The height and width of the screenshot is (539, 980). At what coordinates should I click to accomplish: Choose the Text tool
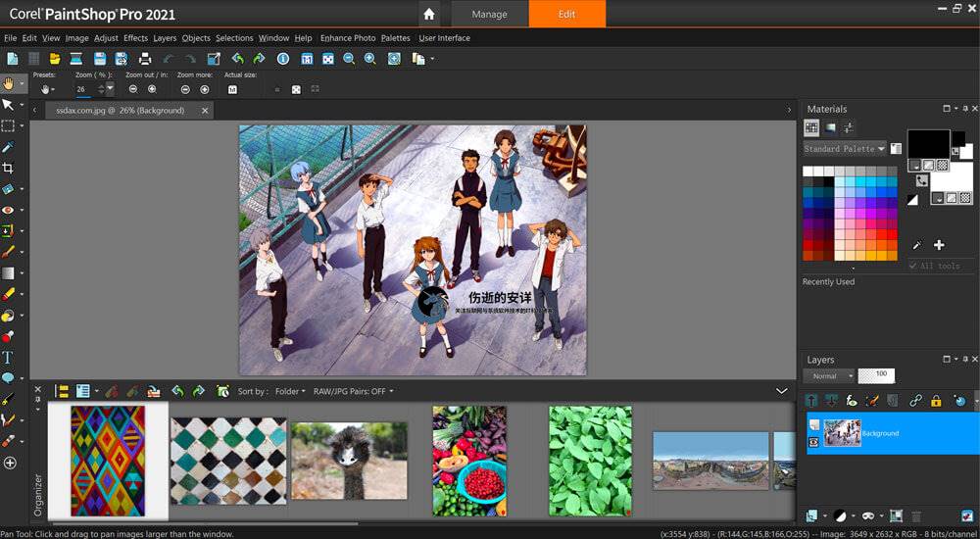[x=8, y=358]
